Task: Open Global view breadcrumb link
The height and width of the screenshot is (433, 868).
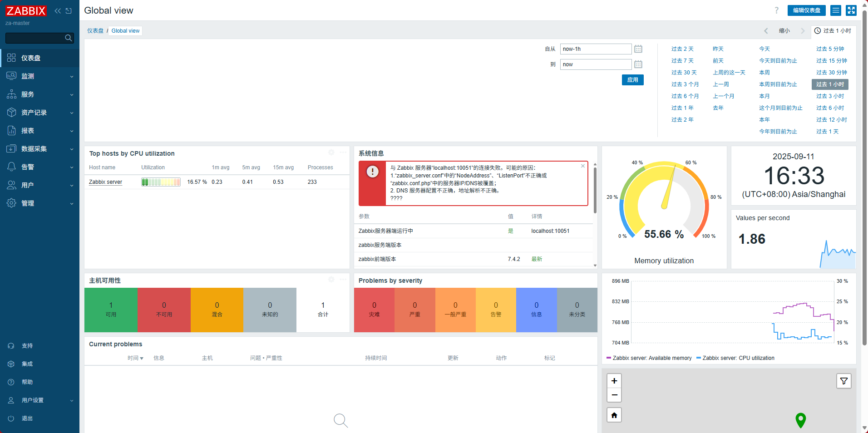Action: click(x=125, y=31)
